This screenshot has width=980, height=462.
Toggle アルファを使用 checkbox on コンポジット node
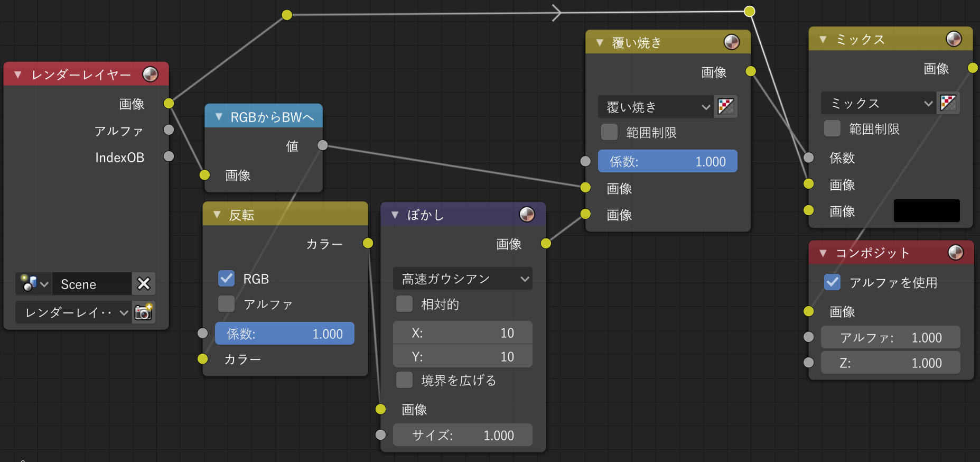832,282
